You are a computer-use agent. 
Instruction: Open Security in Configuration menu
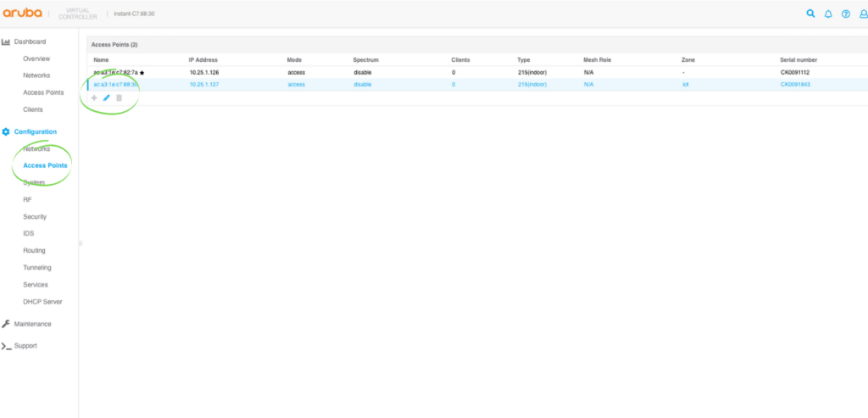(35, 217)
